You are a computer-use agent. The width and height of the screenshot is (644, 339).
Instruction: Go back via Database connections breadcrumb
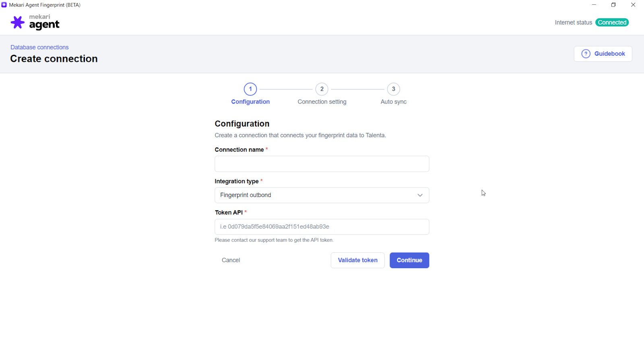39,47
